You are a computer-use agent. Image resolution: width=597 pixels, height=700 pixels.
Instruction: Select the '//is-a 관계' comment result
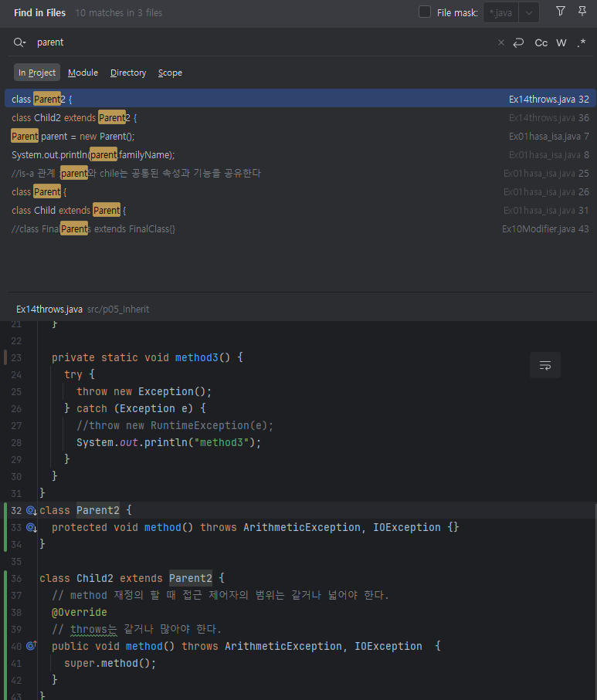(300, 173)
